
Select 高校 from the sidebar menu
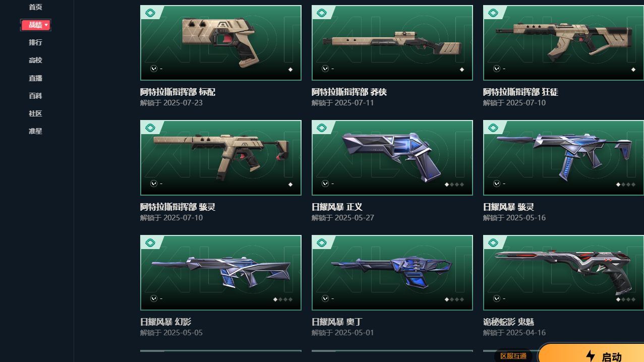[35, 60]
